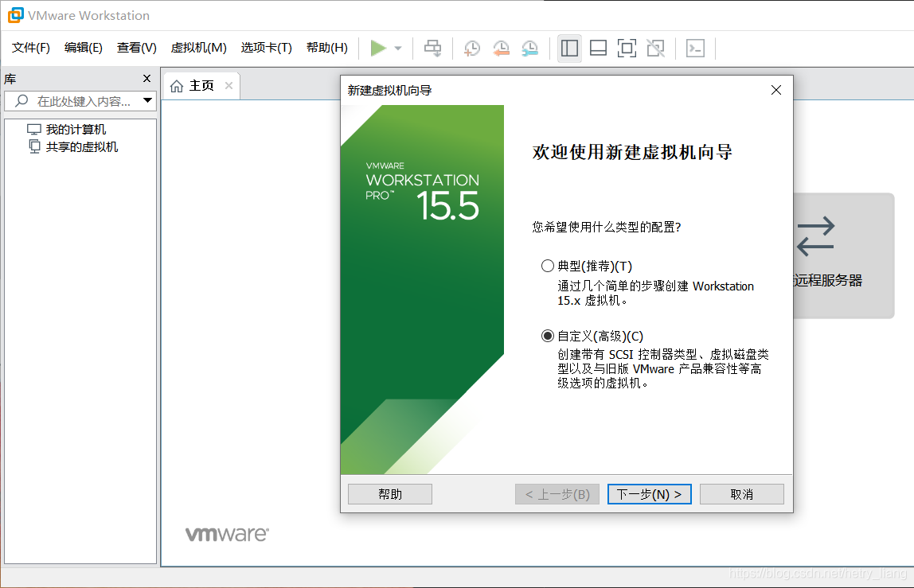Click the home icon on 主页 tab
Viewport: 914px width, 588px height.
[x=177, y=86]
